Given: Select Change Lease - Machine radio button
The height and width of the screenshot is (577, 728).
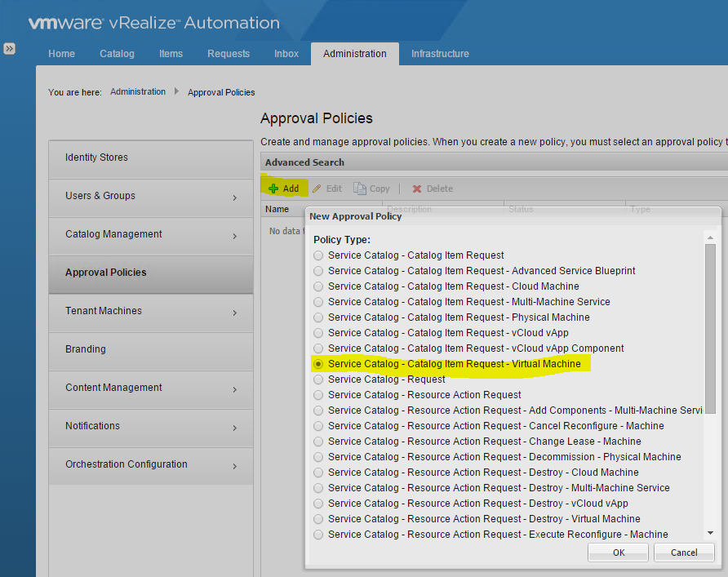Looking at the screenshot, I should [x=318, y=442].
